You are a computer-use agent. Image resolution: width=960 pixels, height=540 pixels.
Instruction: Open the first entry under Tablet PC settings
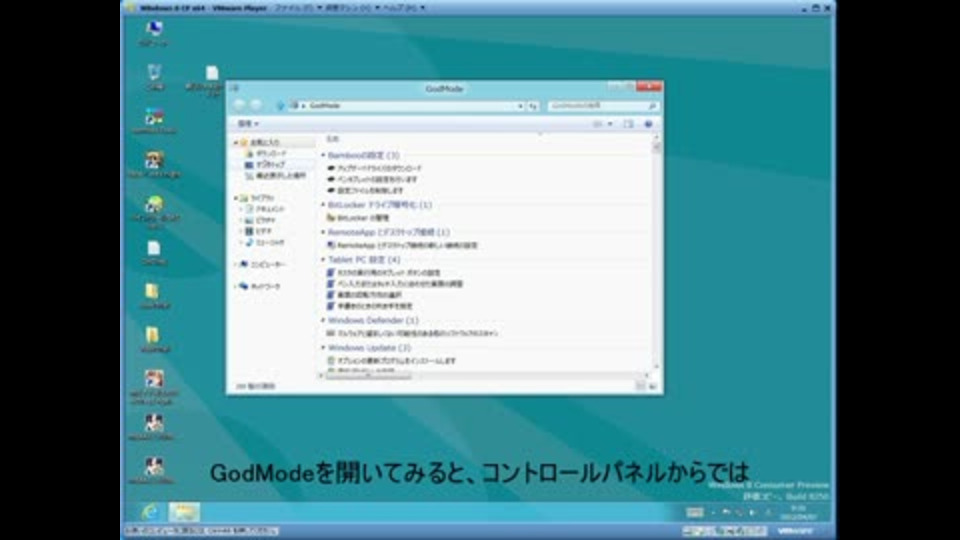(383, 272)
